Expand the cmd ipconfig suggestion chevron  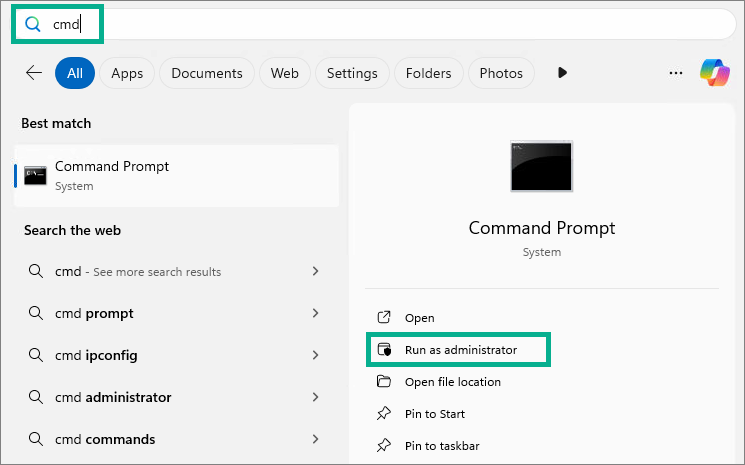[315, 355]
